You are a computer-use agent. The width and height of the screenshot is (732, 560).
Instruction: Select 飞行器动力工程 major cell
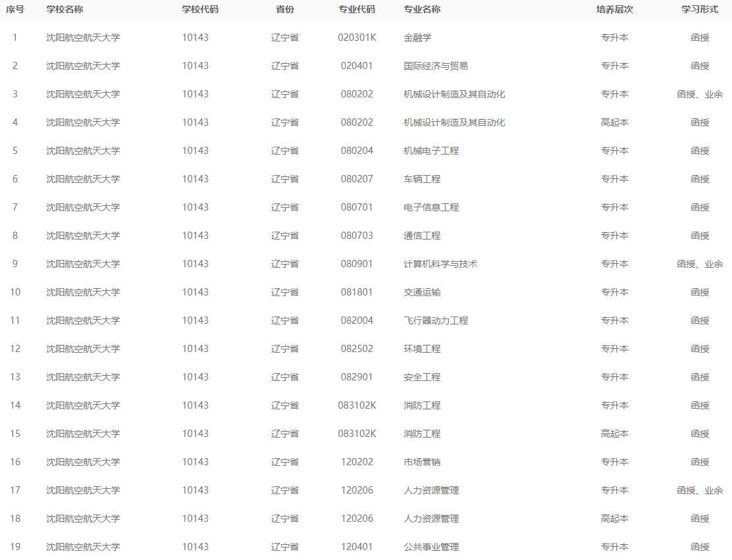(x=436, y=320)
